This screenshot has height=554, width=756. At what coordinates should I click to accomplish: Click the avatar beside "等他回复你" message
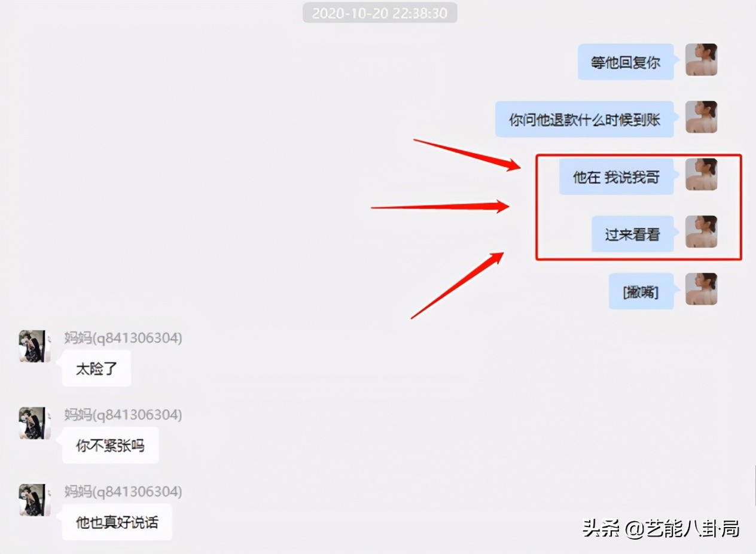(x=701, y=59)
